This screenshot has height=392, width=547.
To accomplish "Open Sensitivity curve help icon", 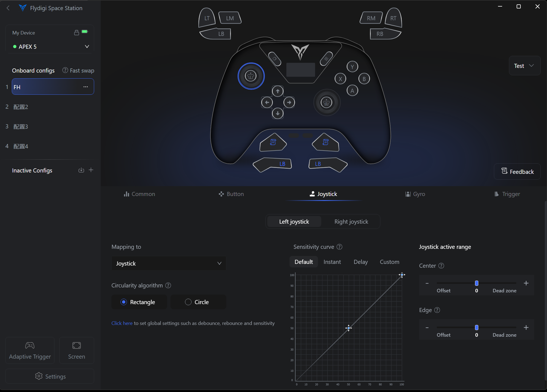I will pyautogui.click(x=339, y=247).
